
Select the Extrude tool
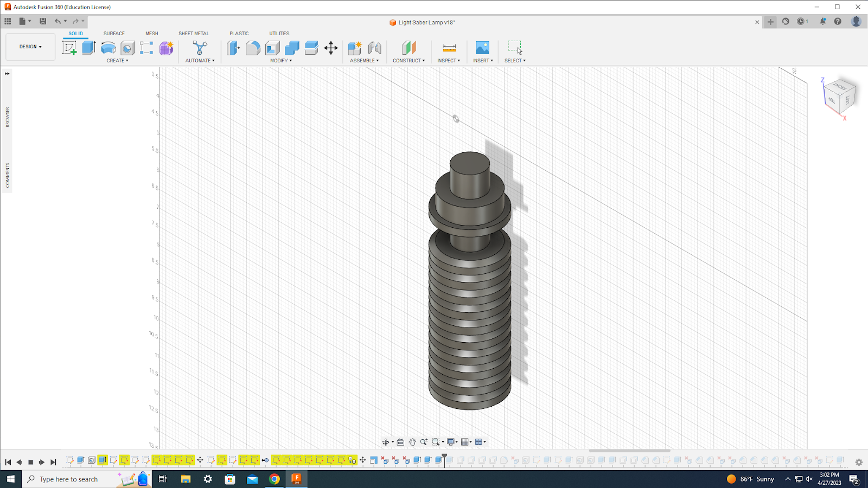(x=89, y=48)
